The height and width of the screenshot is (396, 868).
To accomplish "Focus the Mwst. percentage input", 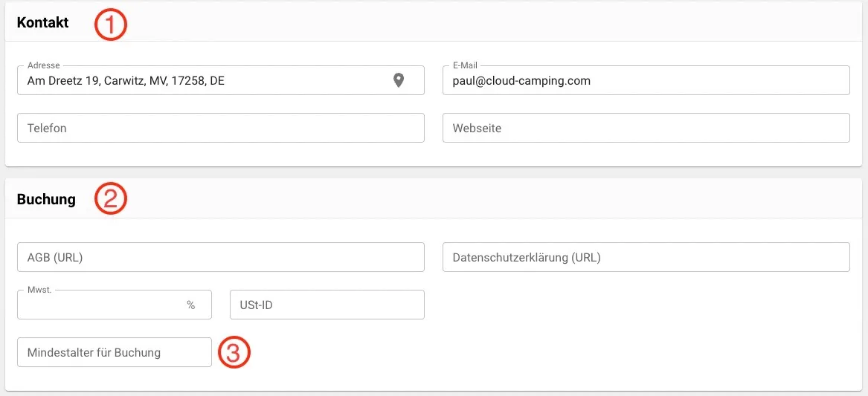I will 115,305.
